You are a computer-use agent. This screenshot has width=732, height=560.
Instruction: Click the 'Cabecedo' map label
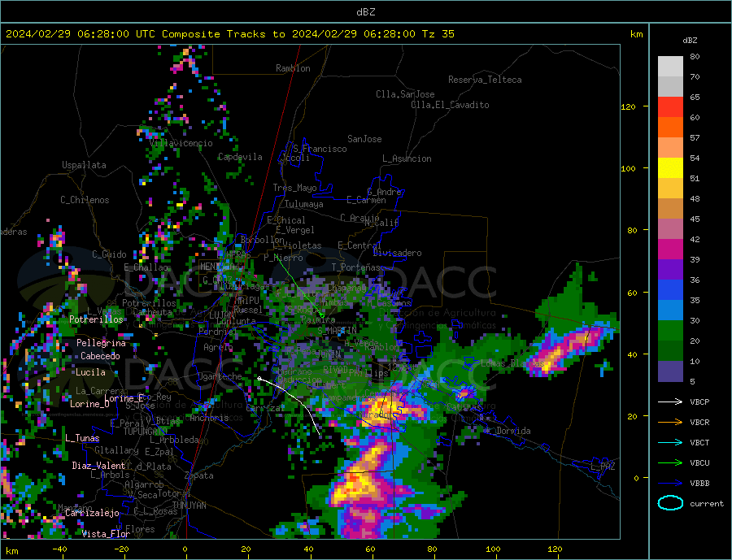(x=100, y=356)
